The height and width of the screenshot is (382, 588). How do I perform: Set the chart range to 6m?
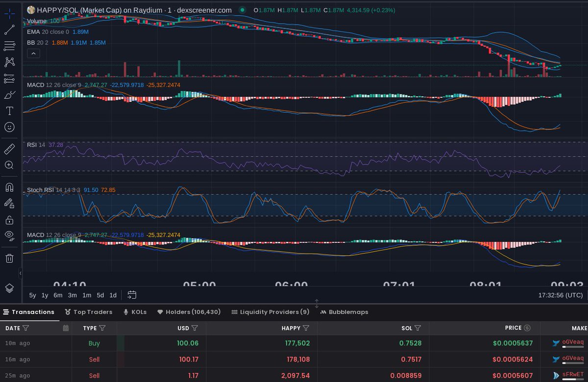point(58,295)
